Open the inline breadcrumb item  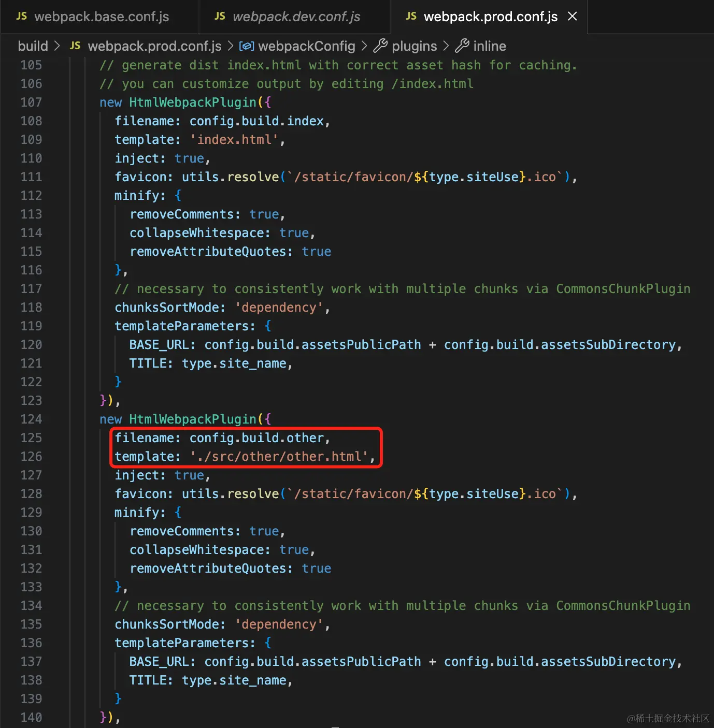[490, 46]
